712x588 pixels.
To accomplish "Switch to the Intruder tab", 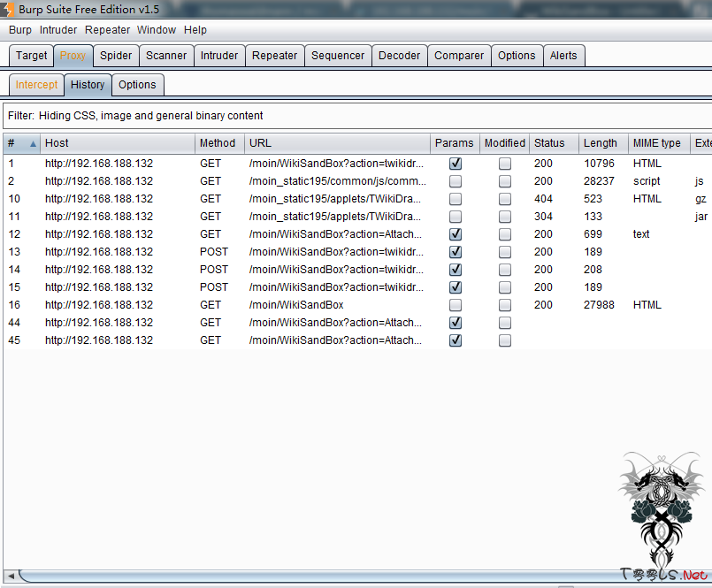I will click(219, 56).
